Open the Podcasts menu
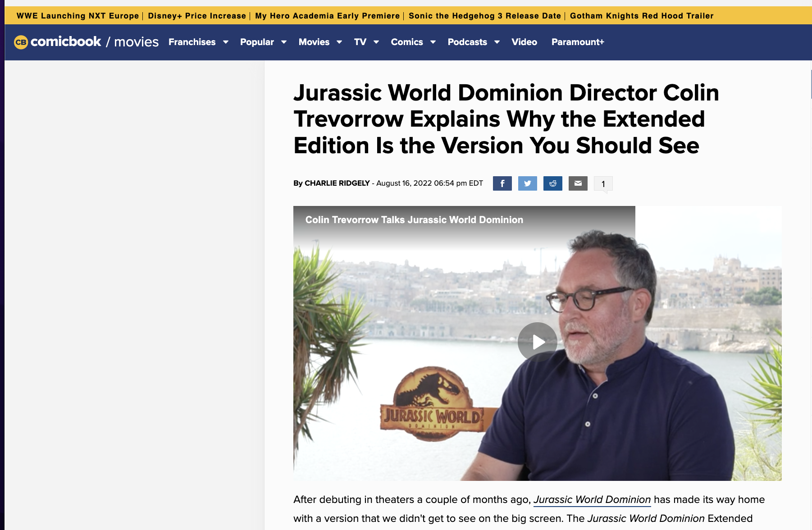The image size is (812, 530). pos(467,42)
